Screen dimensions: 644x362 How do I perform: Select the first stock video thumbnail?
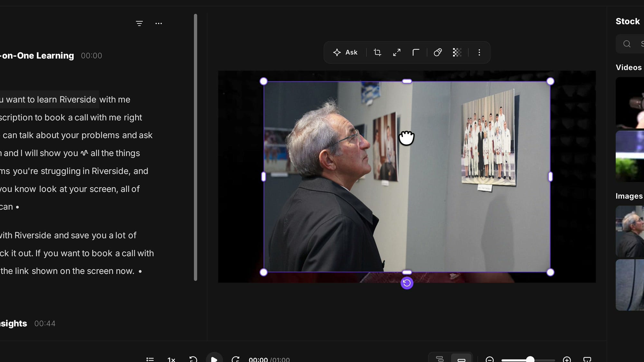[x=630, y=103]
